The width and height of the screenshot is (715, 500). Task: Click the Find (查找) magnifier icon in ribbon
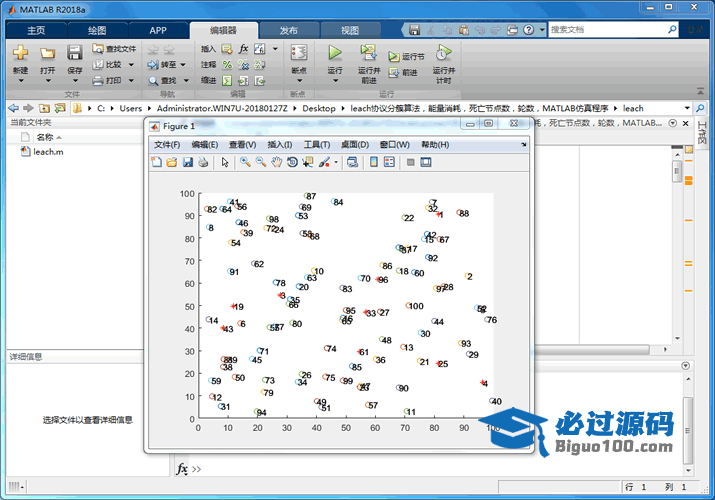click(x=153, y=81)
